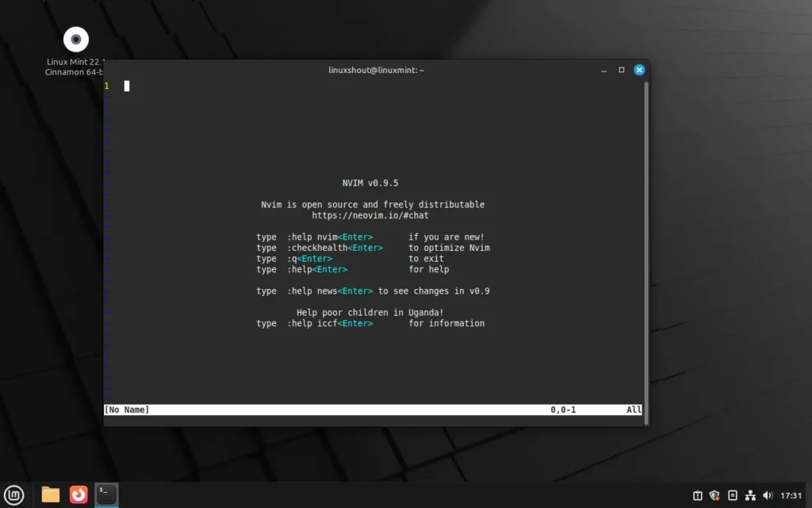
Task: Click the https://neovim.io/#chat URL
Action: [x=370, y=215]
